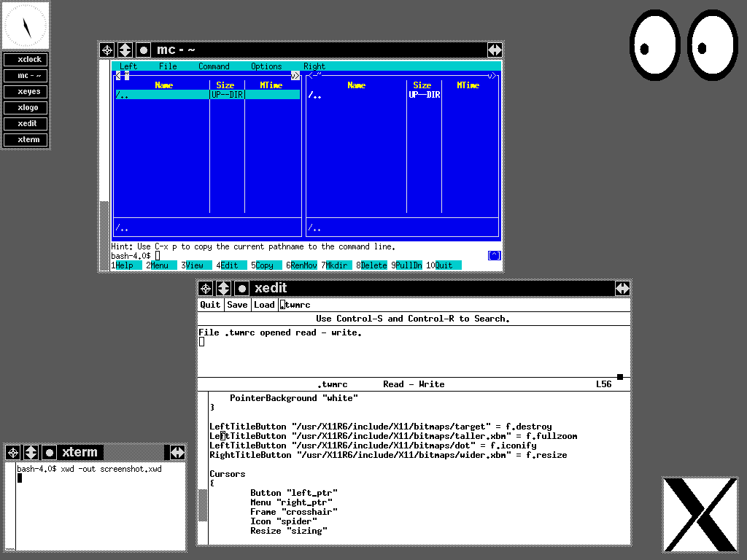Toggle xlogo entry in the icon manager
The image size is (747, 560).
point(26,107)
